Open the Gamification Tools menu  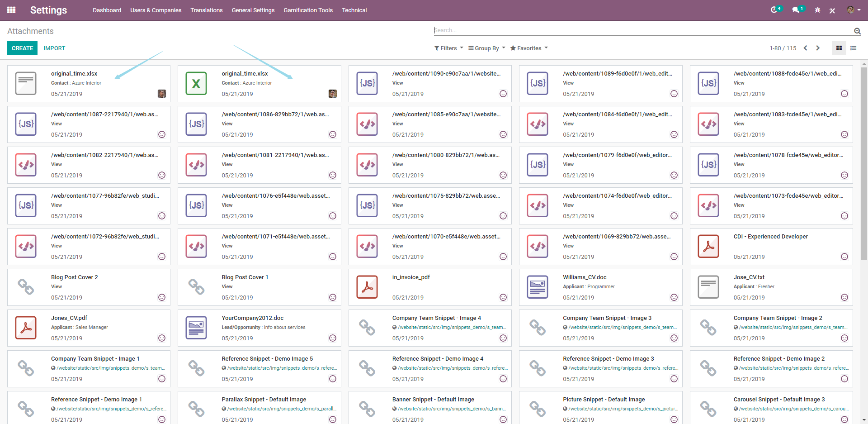(308, 10)
